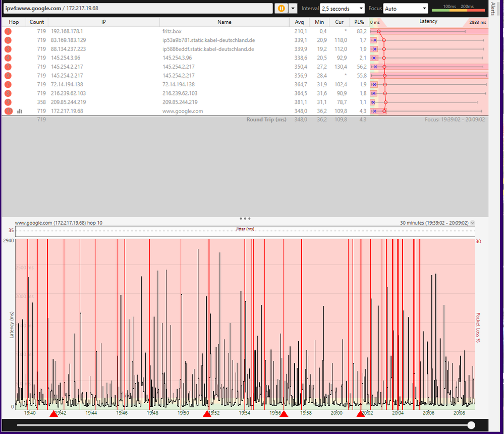Open the Interval dropdown showing 2,5 seconds
This screenshot has height=434, width=504.
[342, 8]
